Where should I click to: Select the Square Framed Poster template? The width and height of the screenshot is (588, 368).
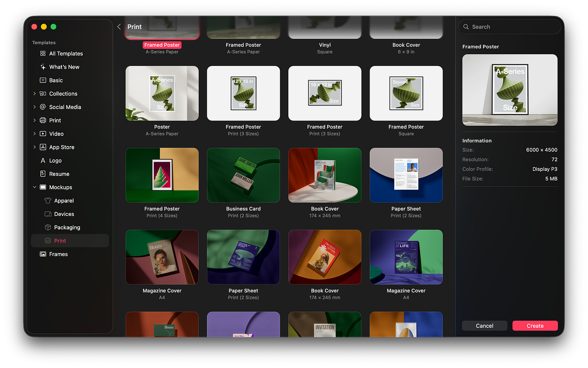[406, 93]
